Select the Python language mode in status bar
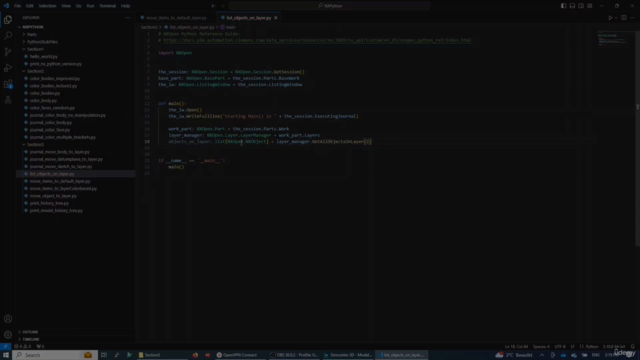 click(x=591, y=347)
